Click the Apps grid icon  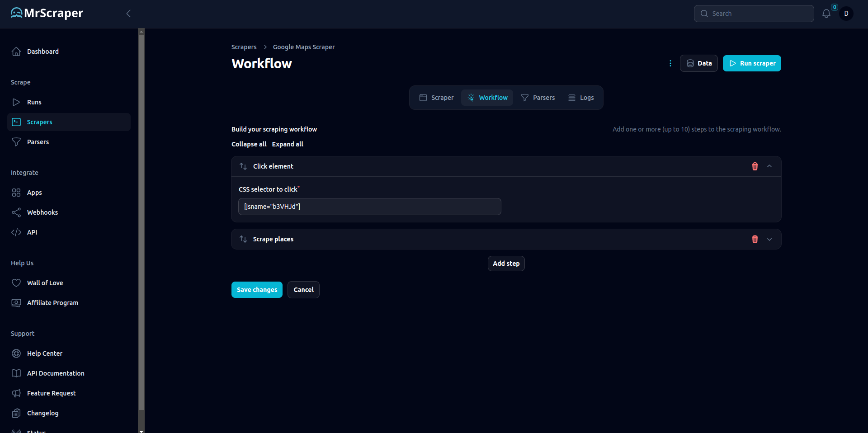[x=16, y=193]
